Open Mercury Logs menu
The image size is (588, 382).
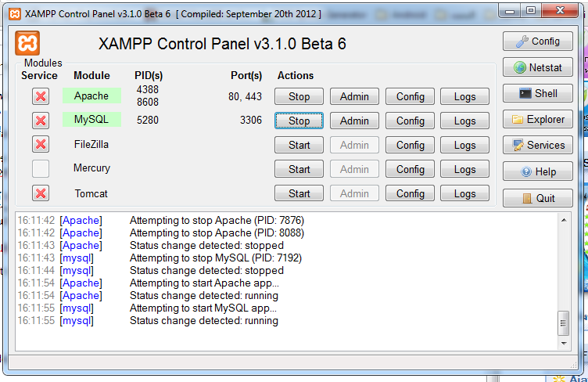[464, 169]
